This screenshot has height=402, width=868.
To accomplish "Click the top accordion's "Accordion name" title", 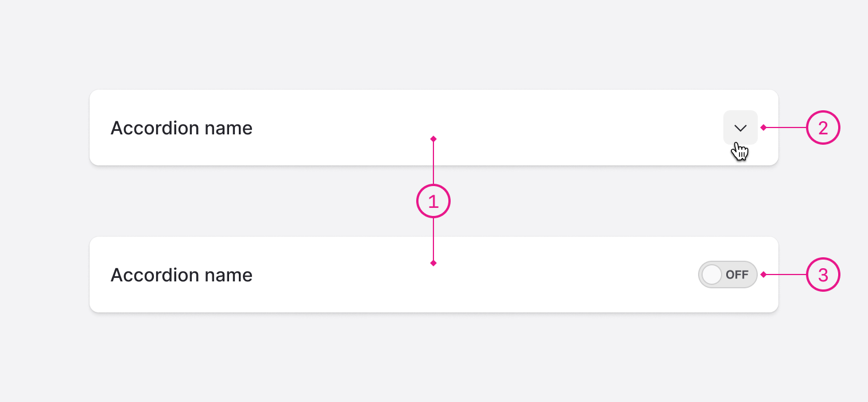I will 181,128.
